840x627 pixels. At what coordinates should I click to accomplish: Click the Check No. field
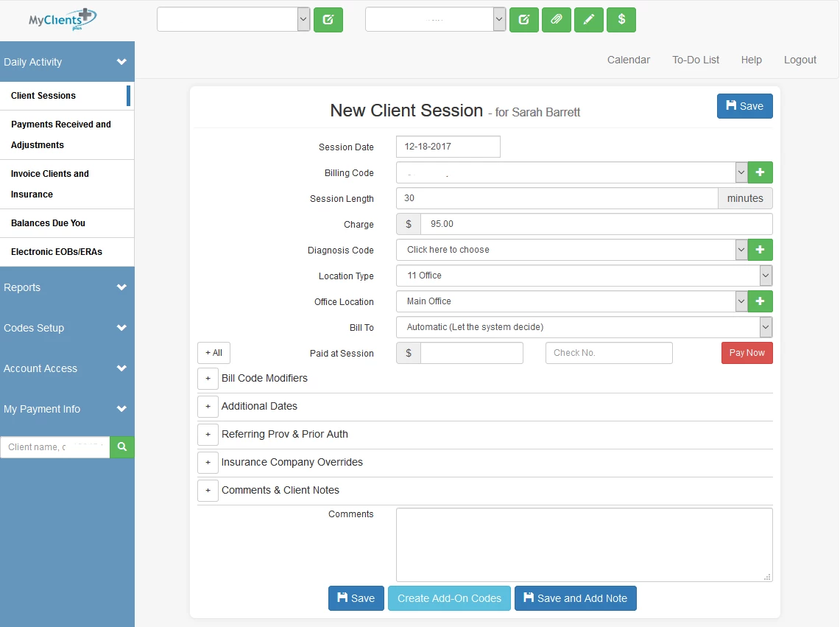[609, 353]
